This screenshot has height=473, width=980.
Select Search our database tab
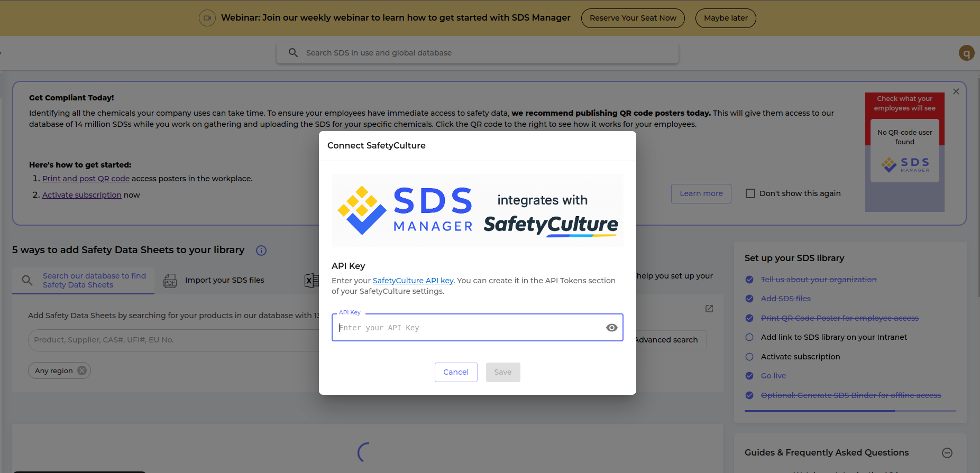coord(84,280)
